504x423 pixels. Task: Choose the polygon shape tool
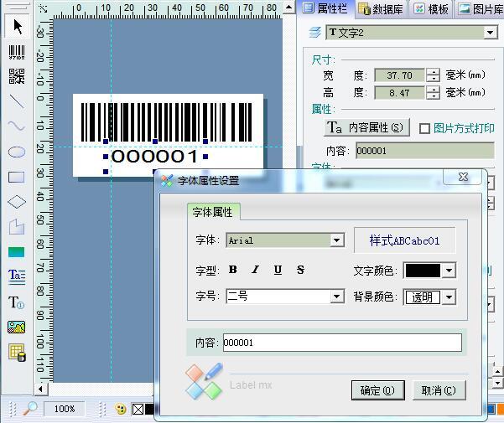click(17, 227)
